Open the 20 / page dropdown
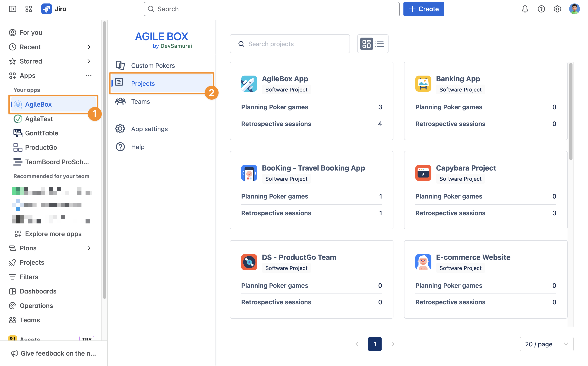Viewport: 588px width, 366px height. pyautogui.click(x=546, y=344)
